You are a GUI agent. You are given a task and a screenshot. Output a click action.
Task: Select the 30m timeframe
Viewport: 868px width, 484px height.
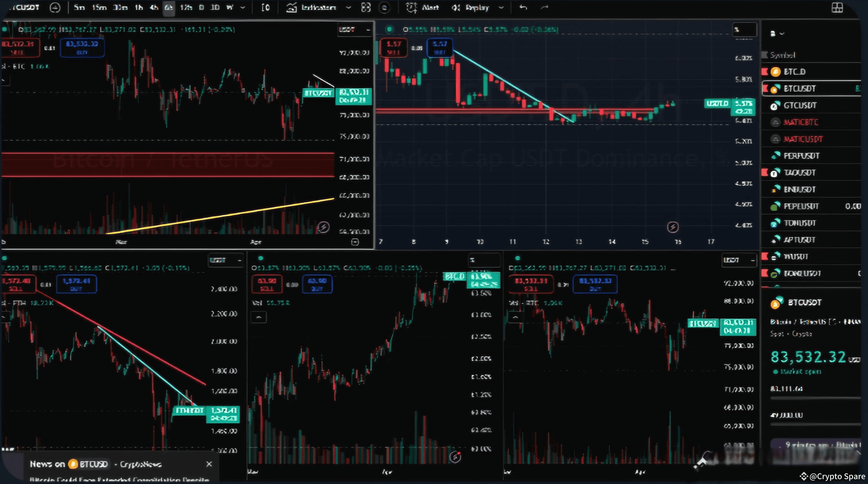[120, 7]
